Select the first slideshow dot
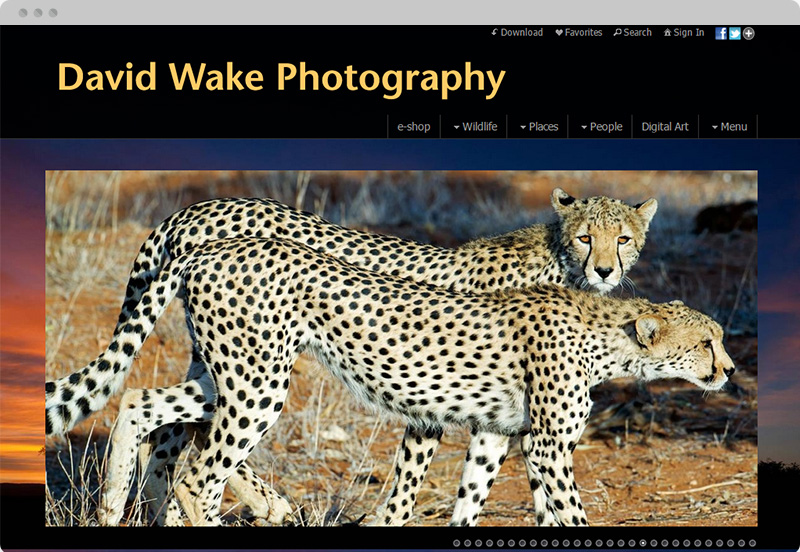Screen dimensions: 800x552 457,543
